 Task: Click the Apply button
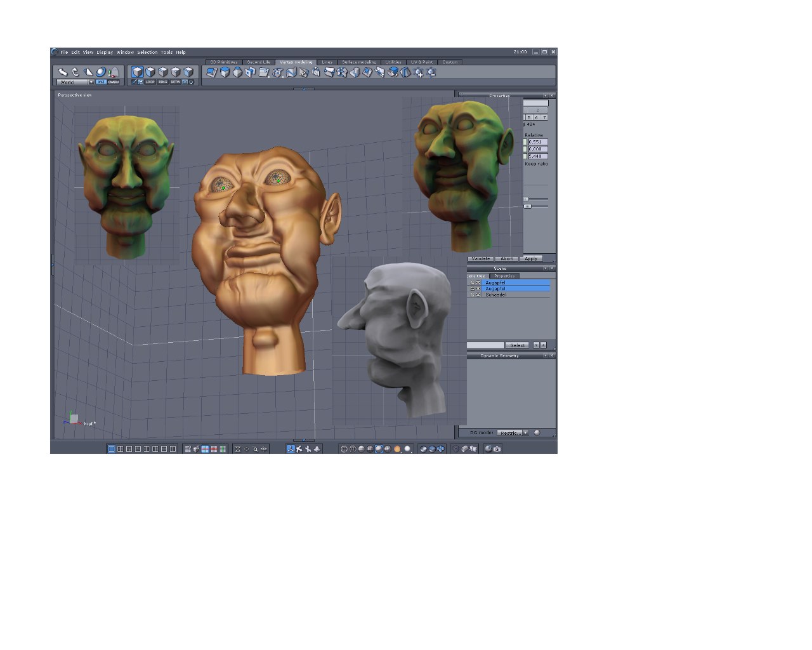[x=531, y=258]
